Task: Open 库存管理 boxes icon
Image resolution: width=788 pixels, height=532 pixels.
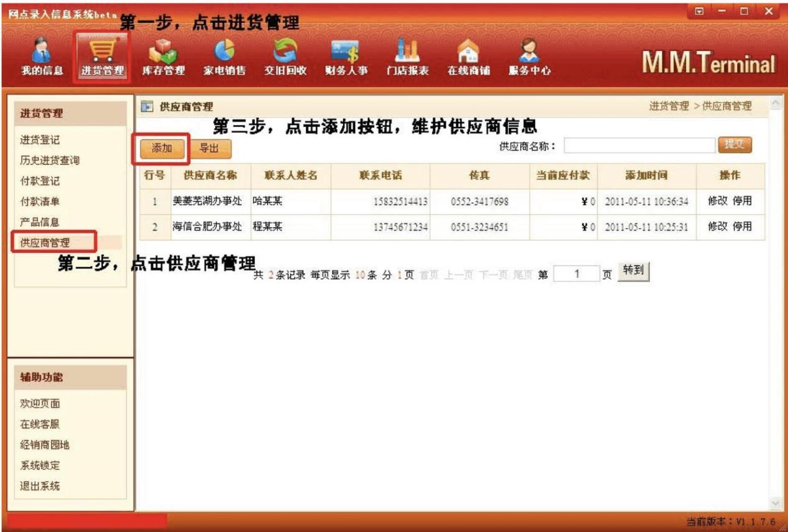Action: click(163, 52)
